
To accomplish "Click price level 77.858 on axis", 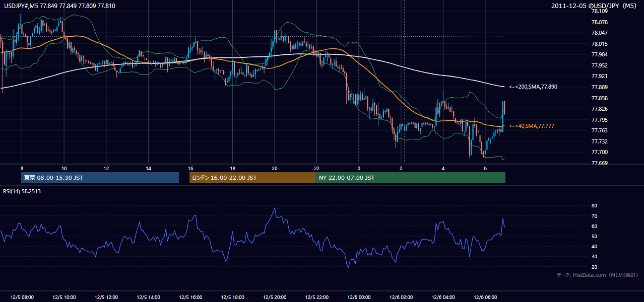I will (x=600, y=98).
